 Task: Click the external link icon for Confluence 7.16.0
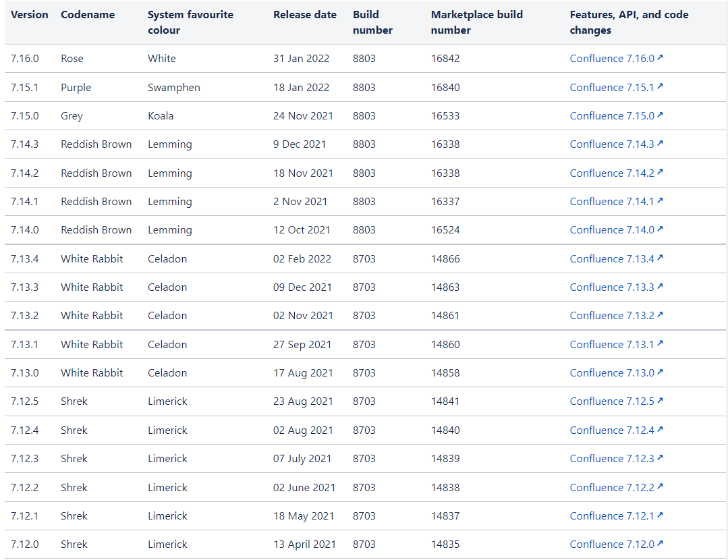pyautogui.click(x=661, y=58)
